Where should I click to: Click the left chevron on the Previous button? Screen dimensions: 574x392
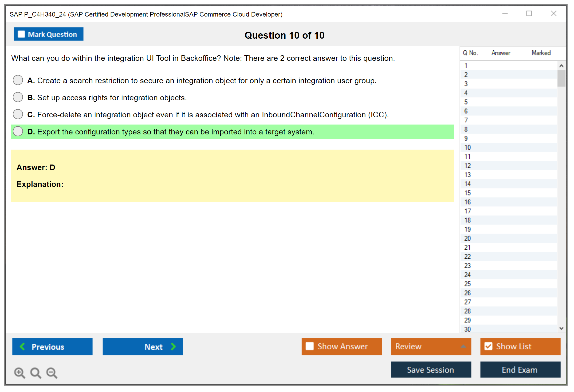tap(22, 346)
